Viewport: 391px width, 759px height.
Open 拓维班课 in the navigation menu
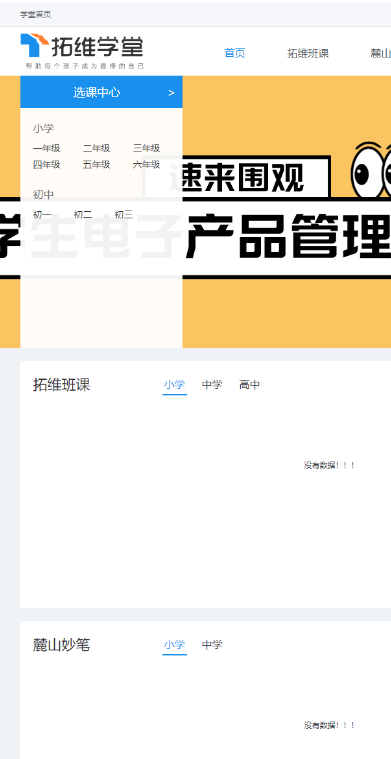pyautogui.click(x=308, y=53)
